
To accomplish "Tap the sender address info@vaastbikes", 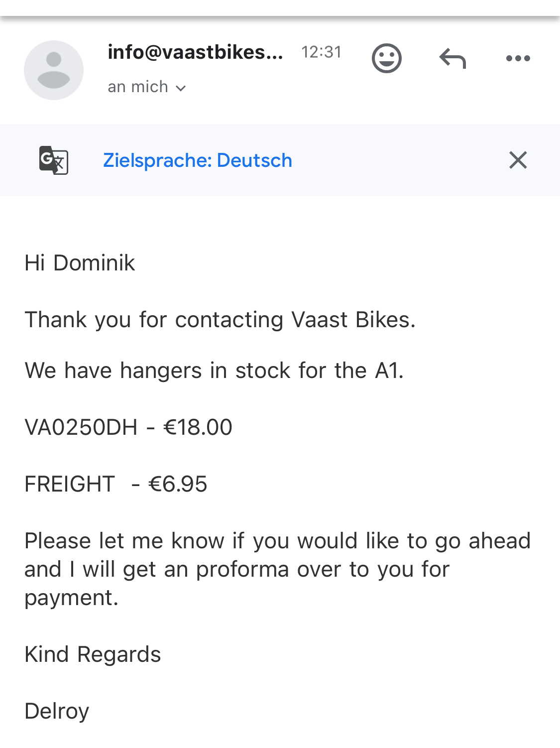I will (195, 52).
